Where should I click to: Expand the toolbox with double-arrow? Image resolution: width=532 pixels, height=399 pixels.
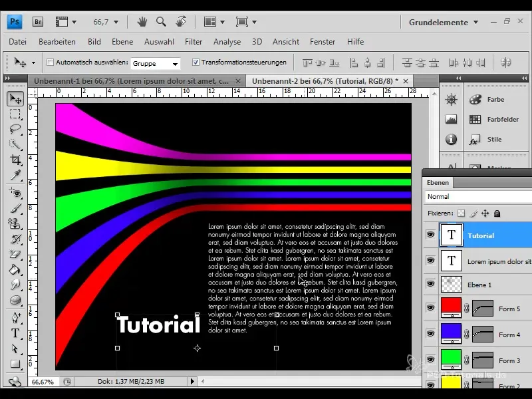tap(7, 78)
